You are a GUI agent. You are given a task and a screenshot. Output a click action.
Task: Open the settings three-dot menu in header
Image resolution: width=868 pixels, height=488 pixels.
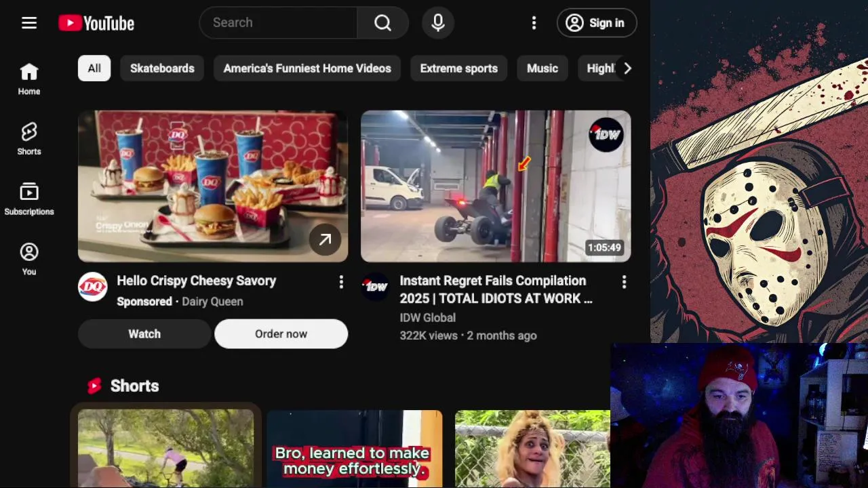[x=534, y=23]
